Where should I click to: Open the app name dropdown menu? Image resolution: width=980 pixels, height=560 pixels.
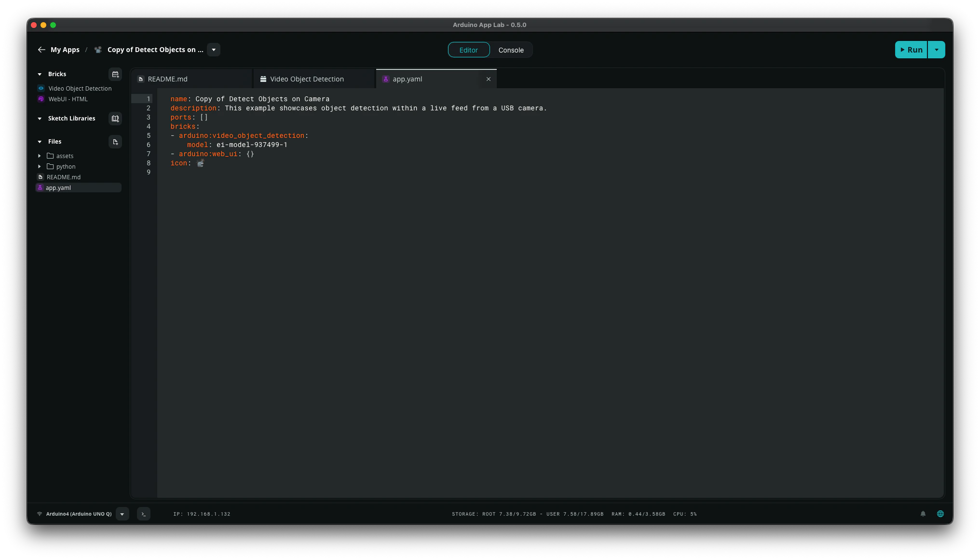point(214,50)
